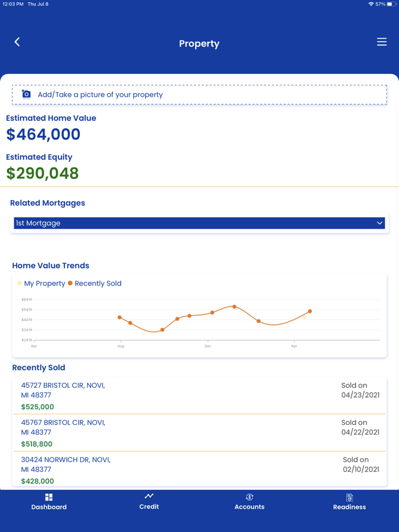Switch to the Accounts tab
The width and height of the screenshot is (399, 532).
[x=249, y=502]
